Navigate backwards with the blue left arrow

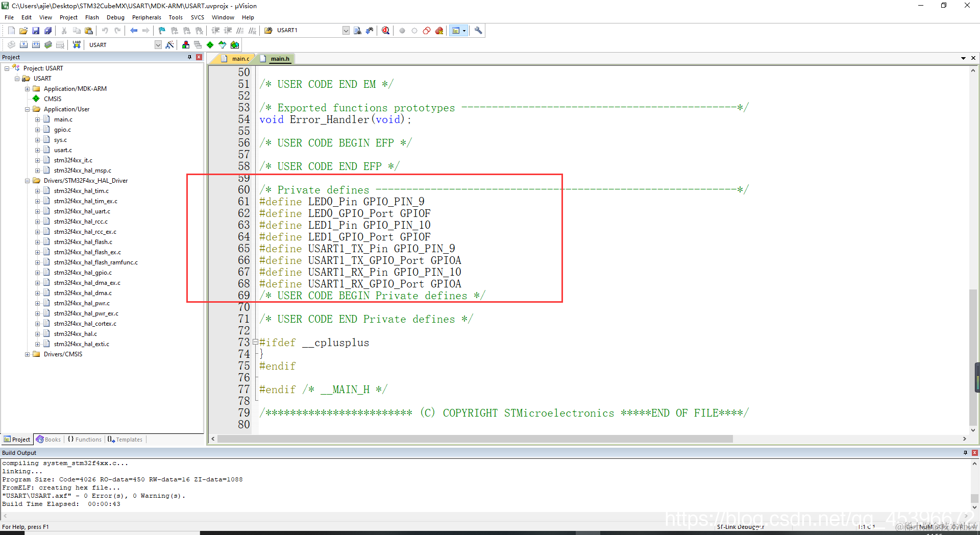click(x=134, y=31)
